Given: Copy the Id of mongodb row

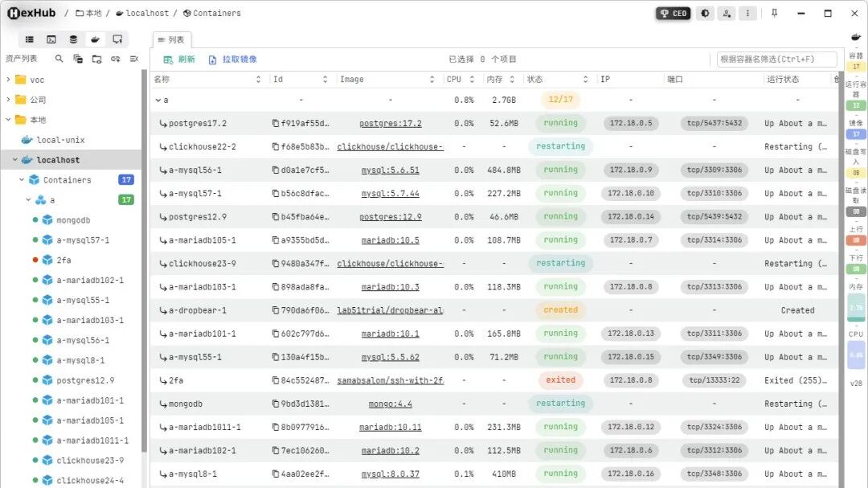Looking at the screenshot, I should click(x=275, y=404).
